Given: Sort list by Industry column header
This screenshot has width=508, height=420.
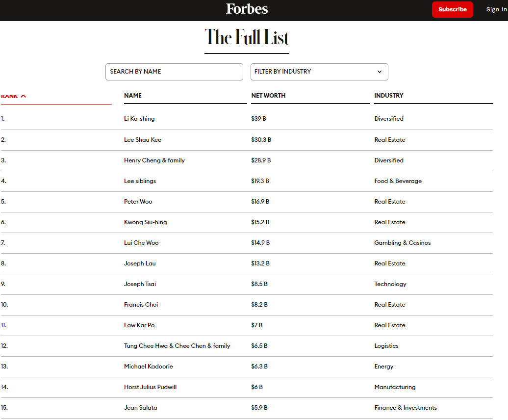Looking at the screenshot, I should 389,96.
